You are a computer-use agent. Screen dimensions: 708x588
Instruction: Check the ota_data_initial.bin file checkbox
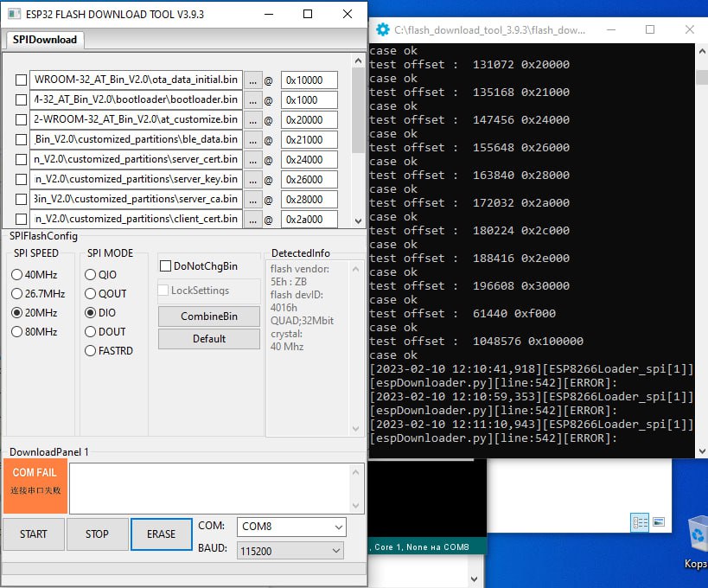[x=22, y=80]
